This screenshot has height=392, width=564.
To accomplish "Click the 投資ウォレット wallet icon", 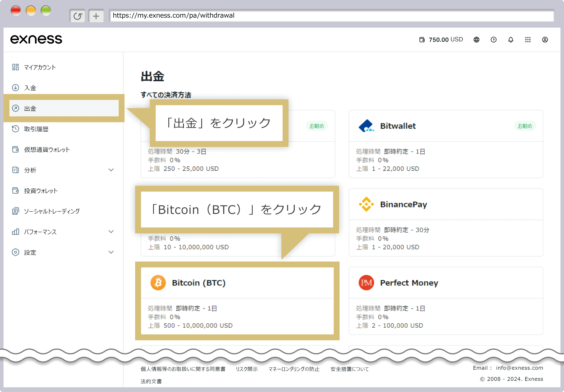I will tap(16, 190).
